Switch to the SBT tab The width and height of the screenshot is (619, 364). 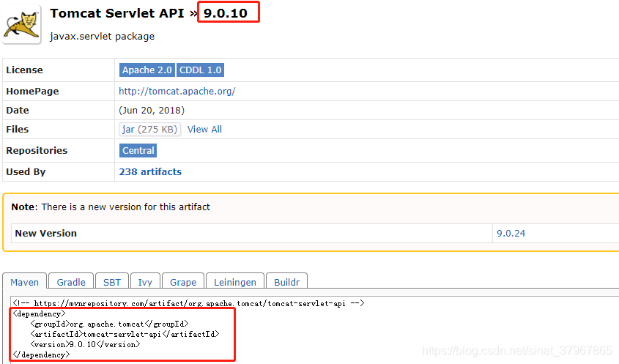[112, 282]
